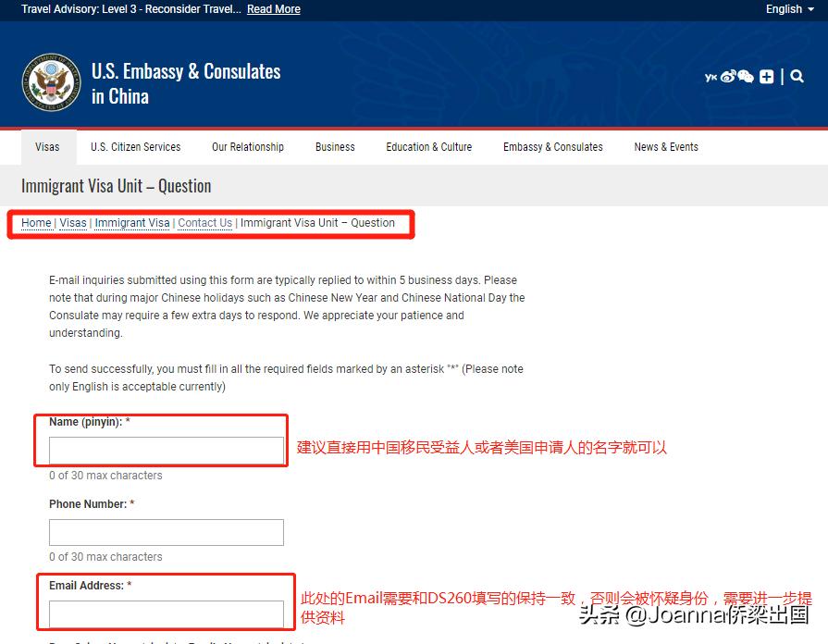Click the Travel Advisory Level 3 text
828x644 pixels.
pos(131,9)
